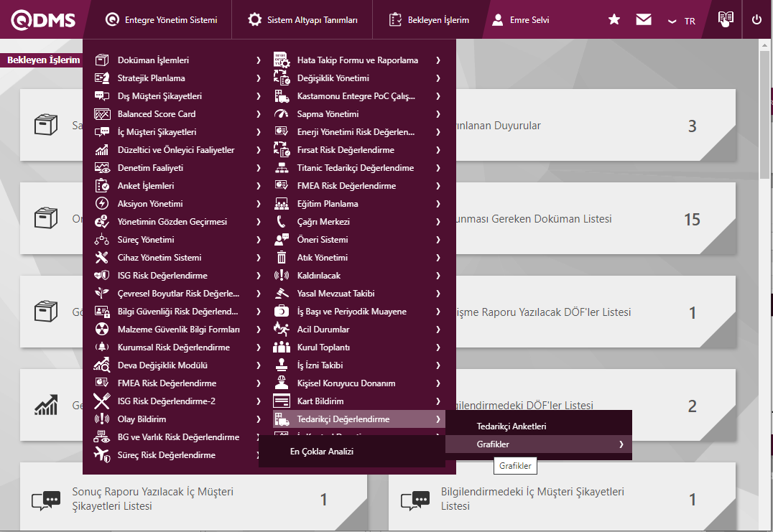Image resolution: width=773 pixels, height=532 pixels.
Task: Open the TR language dropdown
Action: 681,21
